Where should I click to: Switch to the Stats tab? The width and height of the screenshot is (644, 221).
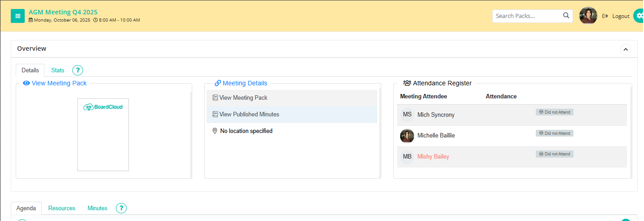[57, 70]
